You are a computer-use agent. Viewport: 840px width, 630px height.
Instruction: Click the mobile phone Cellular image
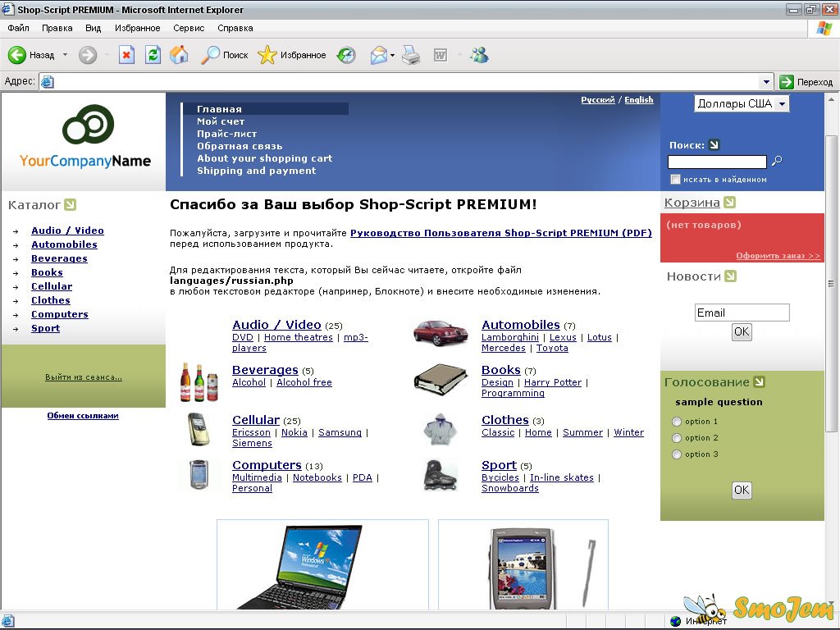click(199, 429)
